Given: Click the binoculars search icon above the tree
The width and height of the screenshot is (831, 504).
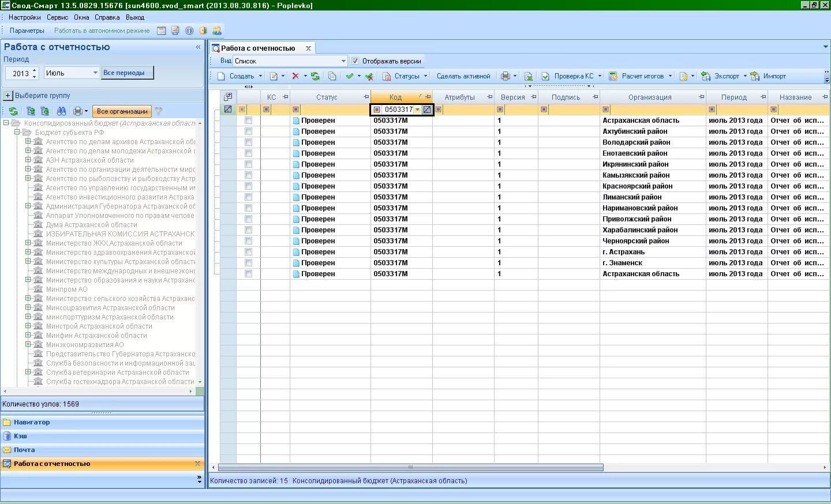Looking at the screenshot, I should (x=61, y=111).
